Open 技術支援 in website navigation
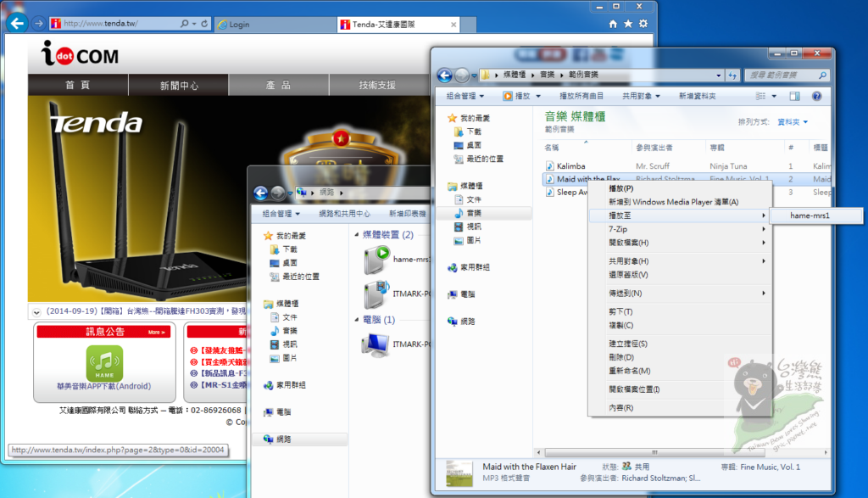This screenshot has width=868, height=498. point(377,85)
